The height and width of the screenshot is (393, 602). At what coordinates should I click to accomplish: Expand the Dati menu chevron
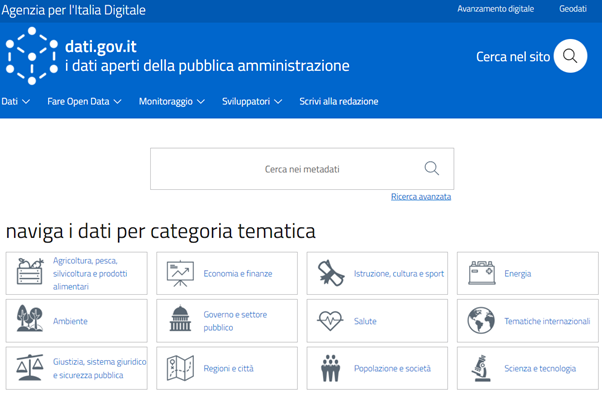tap(26, 102)
